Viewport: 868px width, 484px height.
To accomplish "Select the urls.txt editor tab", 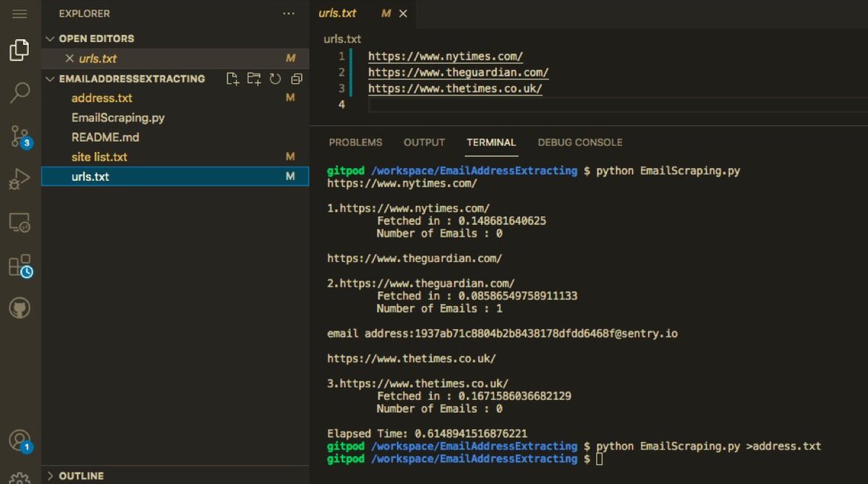I will (363, 14).
